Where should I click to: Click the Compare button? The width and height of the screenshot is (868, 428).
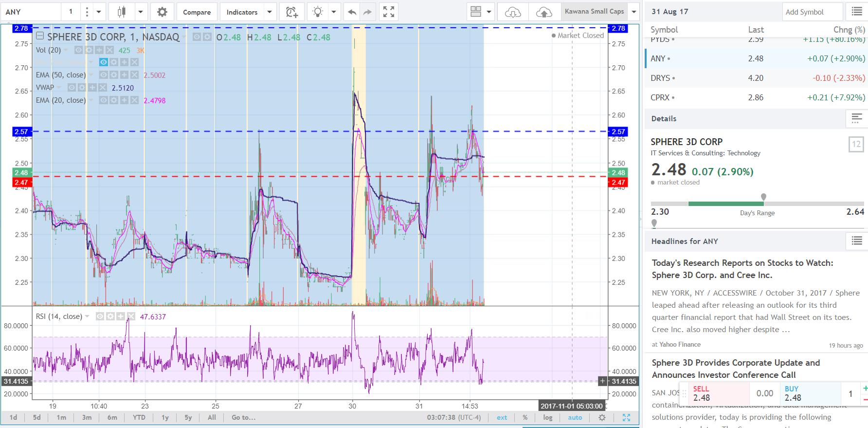197,12
